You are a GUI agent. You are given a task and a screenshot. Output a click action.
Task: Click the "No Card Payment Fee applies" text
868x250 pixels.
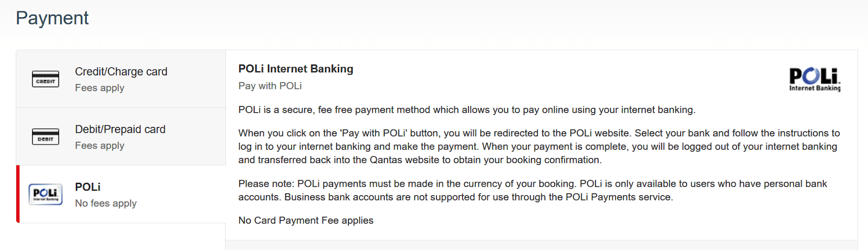coord(306,220)
